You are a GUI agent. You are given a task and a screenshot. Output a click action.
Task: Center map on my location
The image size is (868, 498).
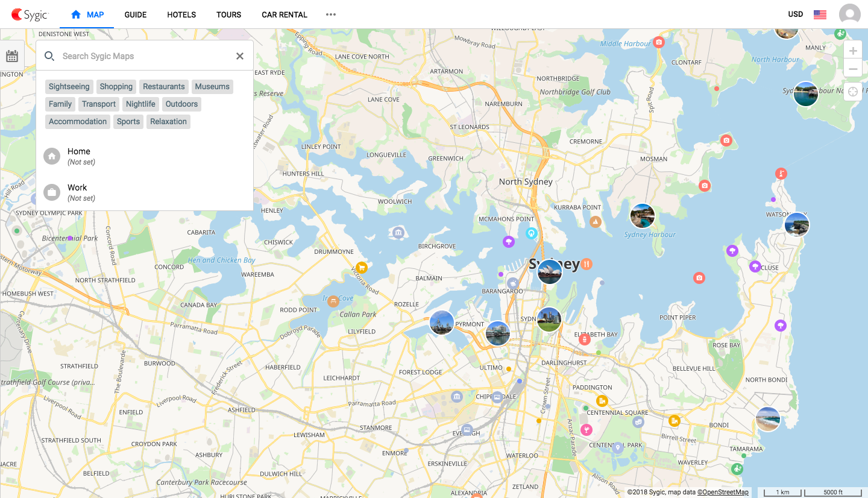[x=853, y=92]
